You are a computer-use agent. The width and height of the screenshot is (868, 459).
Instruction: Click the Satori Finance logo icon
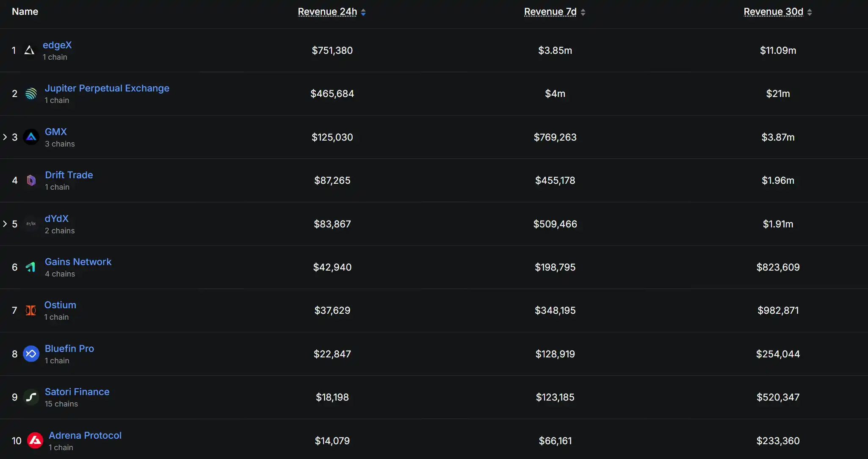(31, 397)
